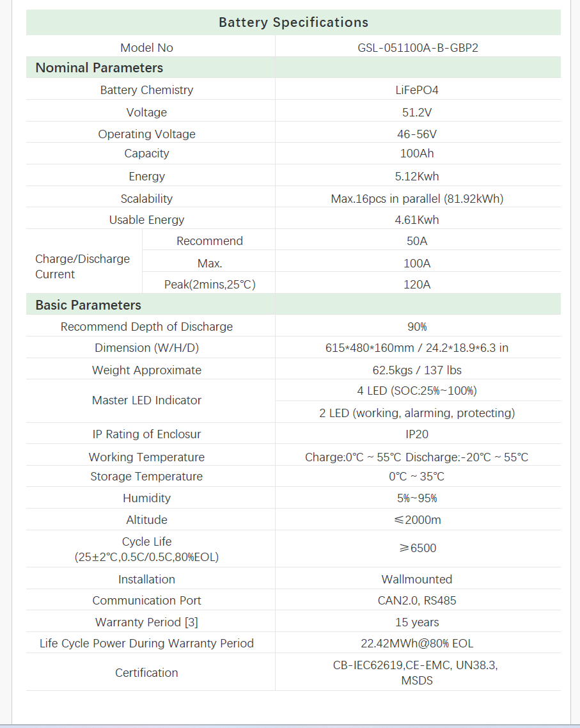The width and height of the screenshot is (580, 728).
Task: Select the model number GSL-051100A-B-GBP2 cell
Action: [418, 48]
